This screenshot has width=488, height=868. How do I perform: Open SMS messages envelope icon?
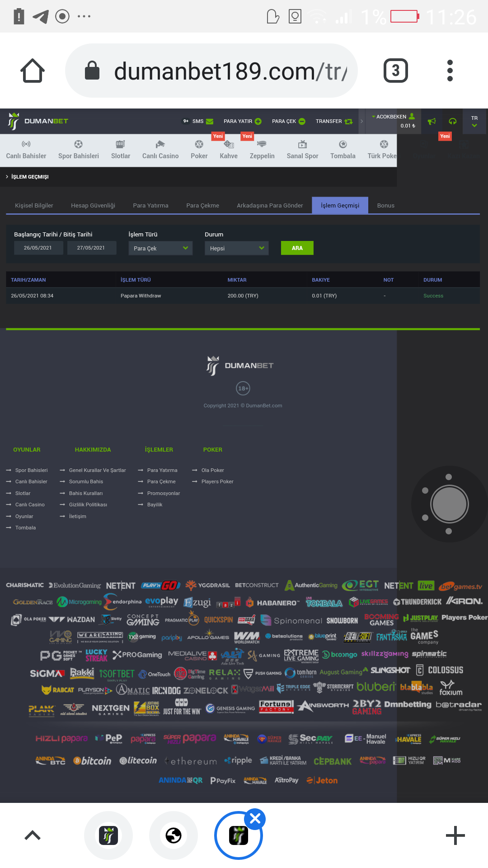pos(210,121)
